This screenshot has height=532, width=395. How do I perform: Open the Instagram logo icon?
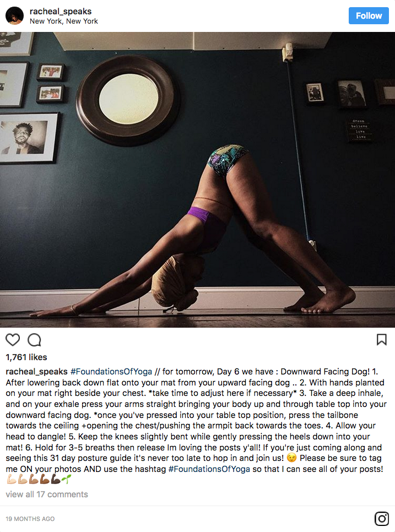382,518
